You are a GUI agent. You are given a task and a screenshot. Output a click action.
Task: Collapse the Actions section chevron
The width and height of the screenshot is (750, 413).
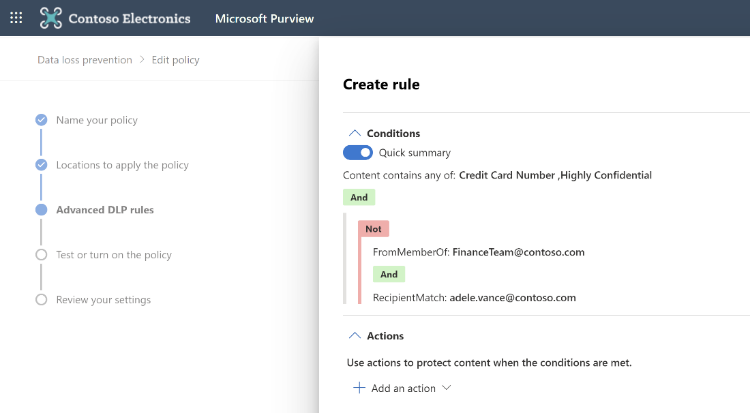click(353, 336)
